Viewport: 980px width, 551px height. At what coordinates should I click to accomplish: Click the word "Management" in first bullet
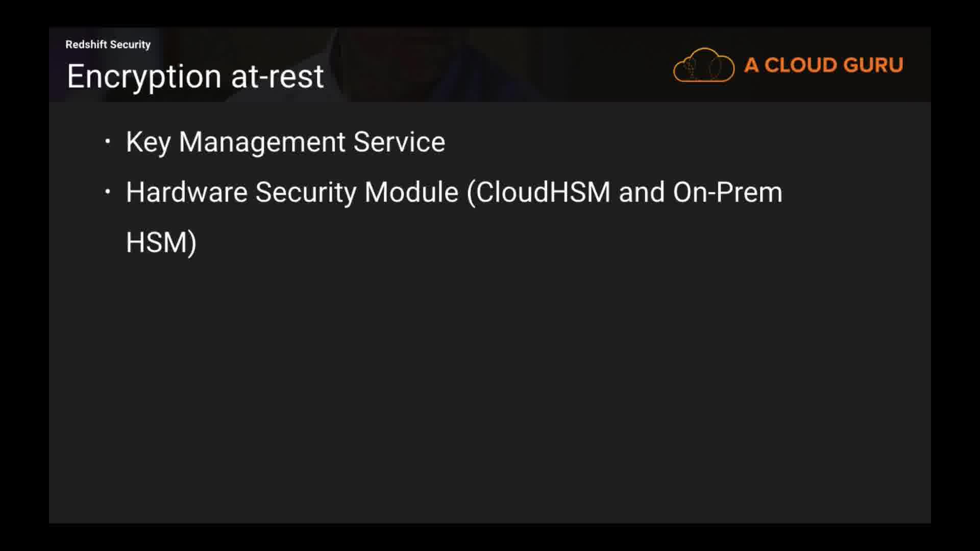262,142
